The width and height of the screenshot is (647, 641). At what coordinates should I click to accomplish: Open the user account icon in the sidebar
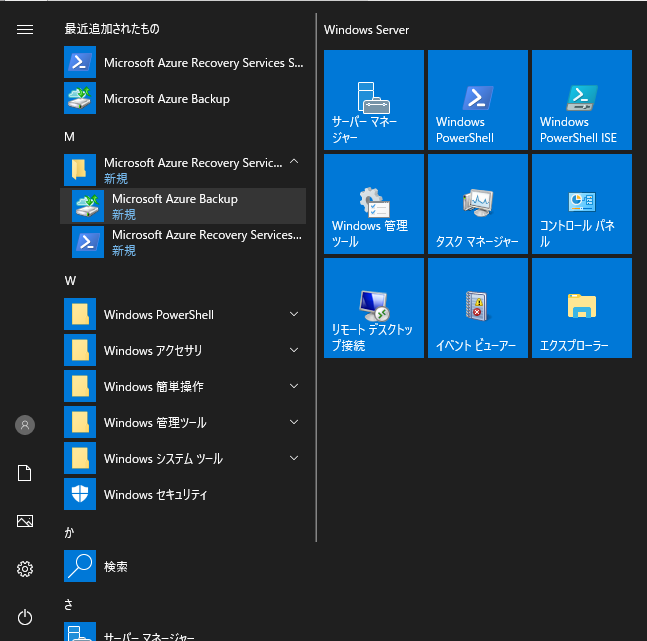(x=25, y=425)
